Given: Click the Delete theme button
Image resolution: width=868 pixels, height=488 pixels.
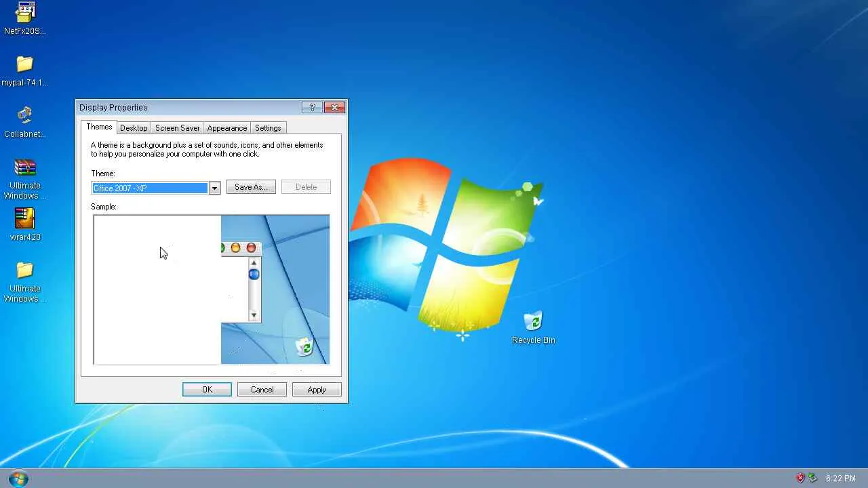Looking at the screenshot, I should [306, 187].
